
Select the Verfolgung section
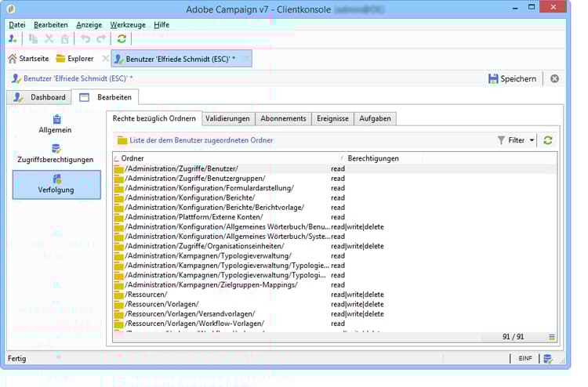(x=56, y=185)
